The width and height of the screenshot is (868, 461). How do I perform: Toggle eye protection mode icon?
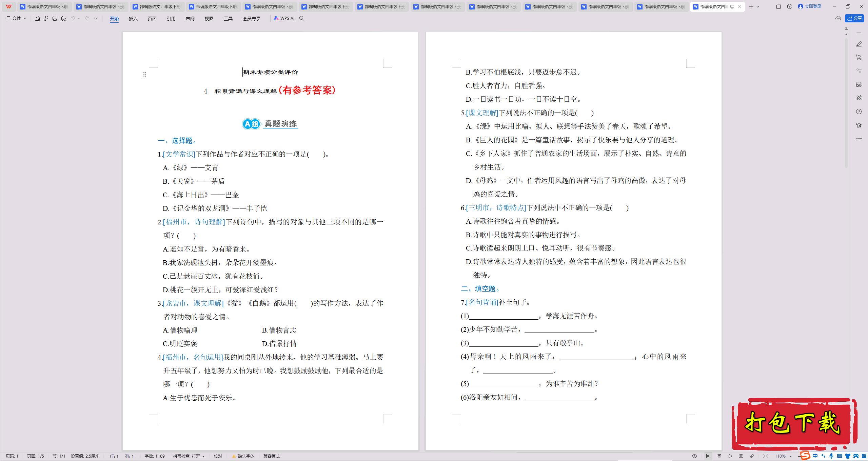694,456
